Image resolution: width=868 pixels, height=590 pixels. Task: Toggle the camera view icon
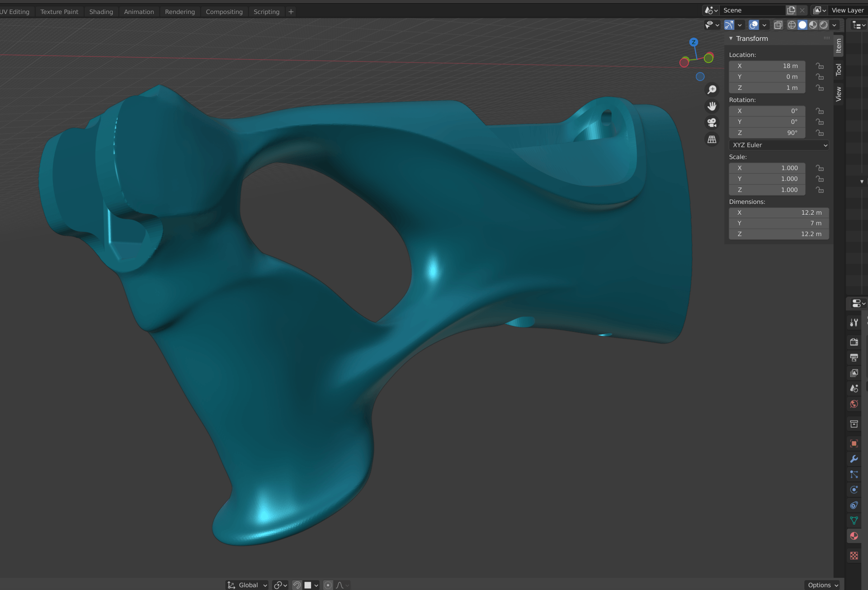pos(712,123)
